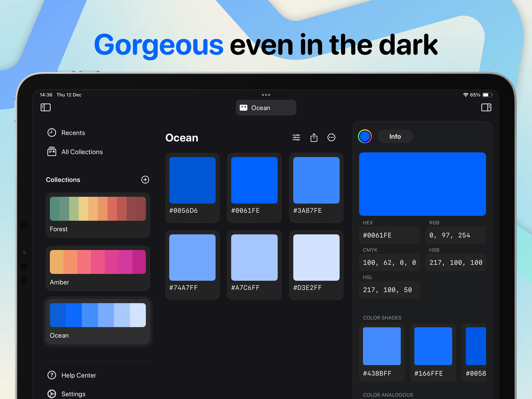Viewport: 532px width, 399px height.
Task: Open the Amber collection card
Action: click(x=98, y=268)
